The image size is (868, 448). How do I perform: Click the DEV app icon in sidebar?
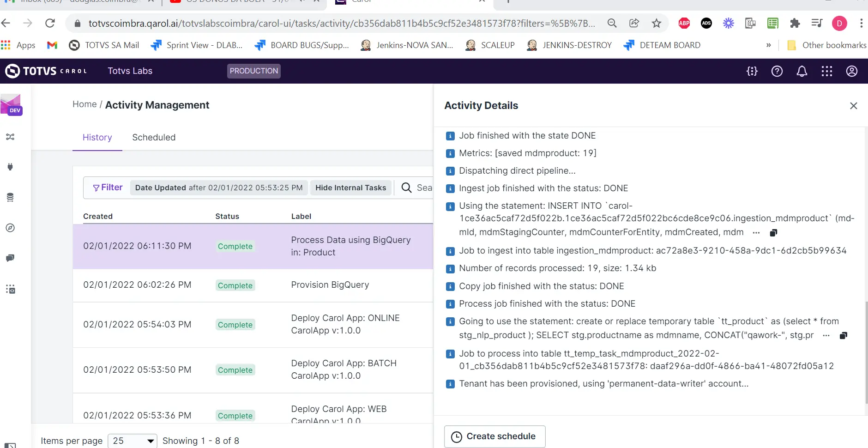tap(11, 104)
